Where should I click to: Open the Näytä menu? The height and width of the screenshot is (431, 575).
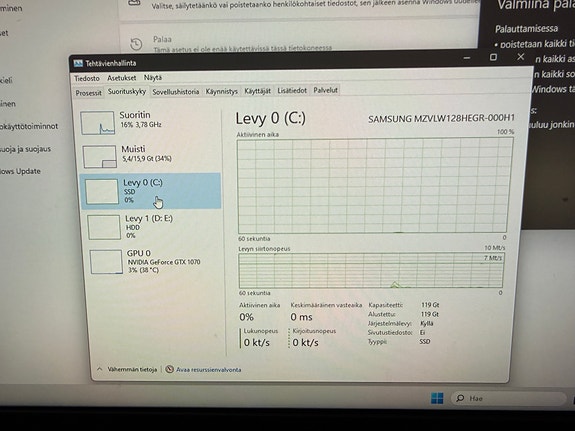pyautogui.click(x=153, y=77)
